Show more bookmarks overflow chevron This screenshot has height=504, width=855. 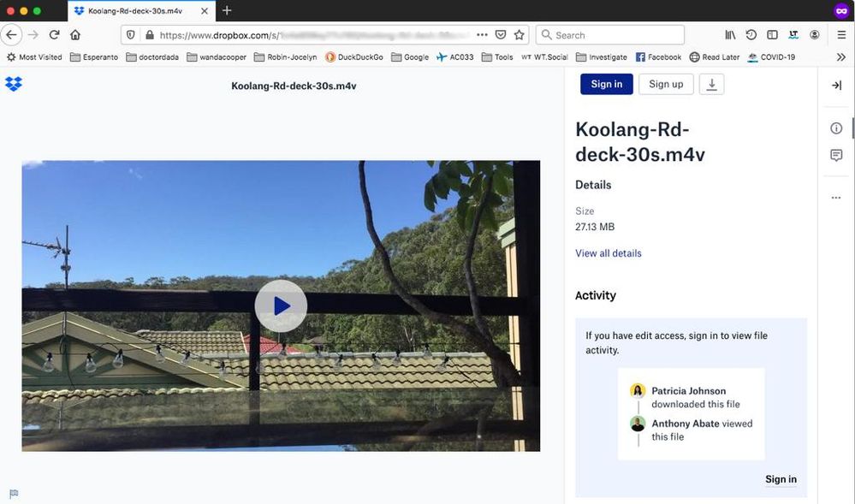point(841,57)
